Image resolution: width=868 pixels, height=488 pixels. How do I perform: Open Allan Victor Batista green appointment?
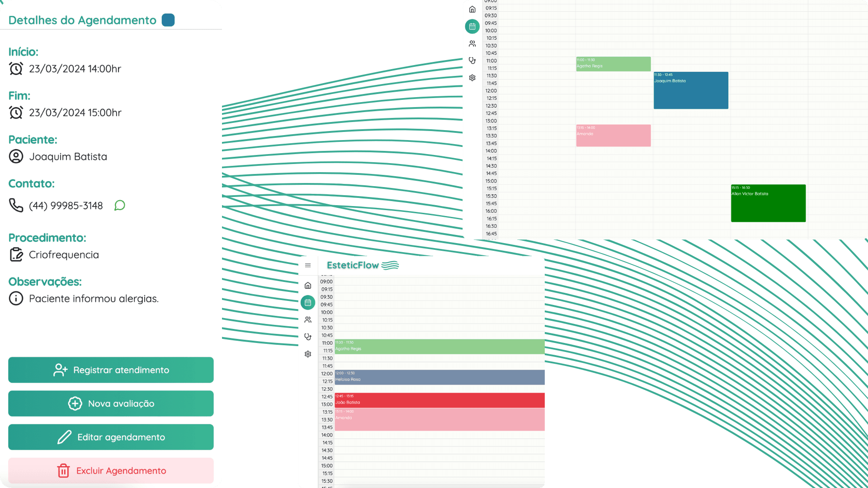[768, 203]
